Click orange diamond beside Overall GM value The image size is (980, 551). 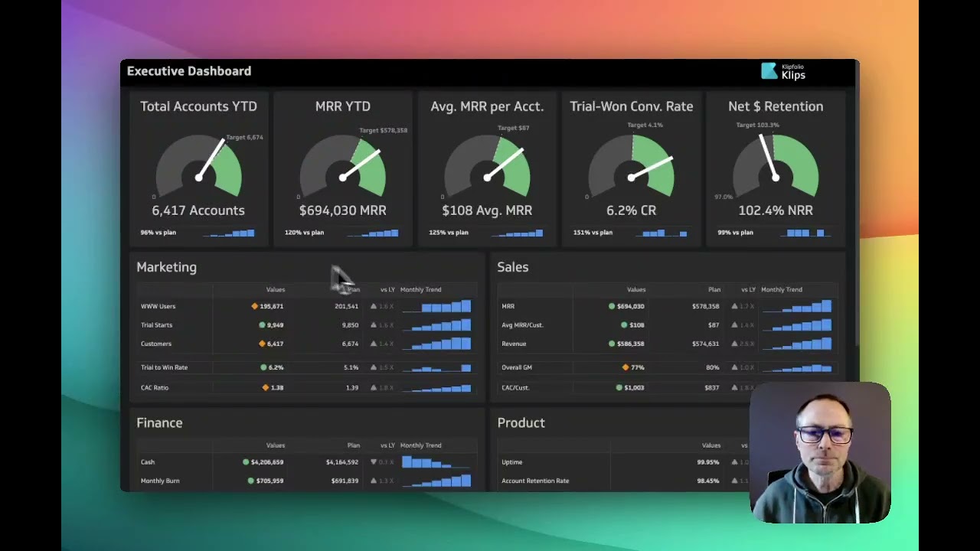(626, 367)
